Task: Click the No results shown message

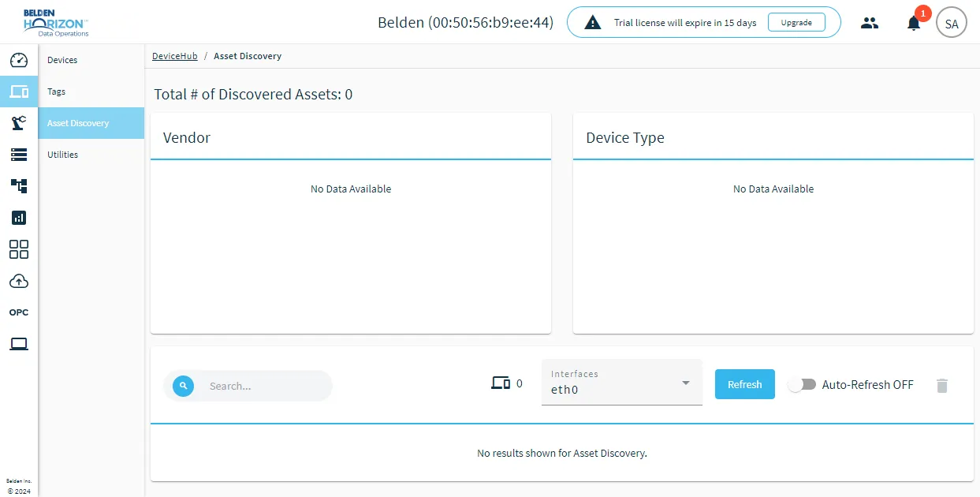Action: (562, 453)
